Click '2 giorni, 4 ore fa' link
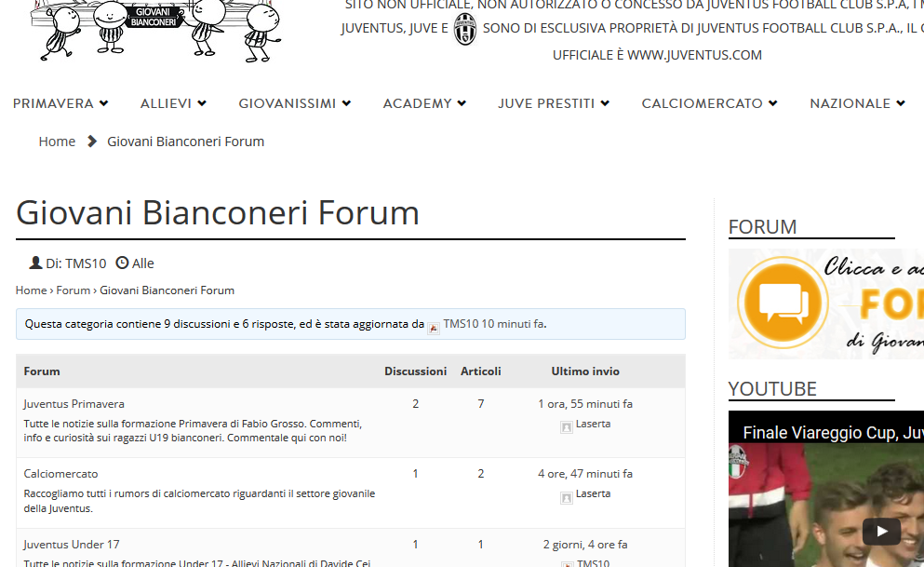 click(x=585, y=545)
